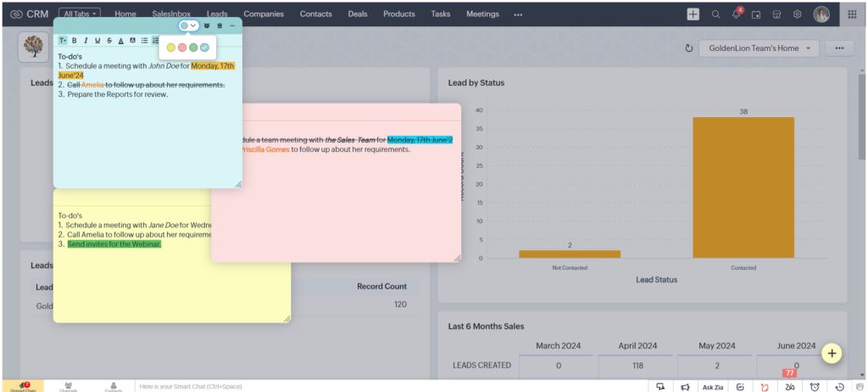Choose the pink note color swatch
Screen dimensions: 868x392
182,48
